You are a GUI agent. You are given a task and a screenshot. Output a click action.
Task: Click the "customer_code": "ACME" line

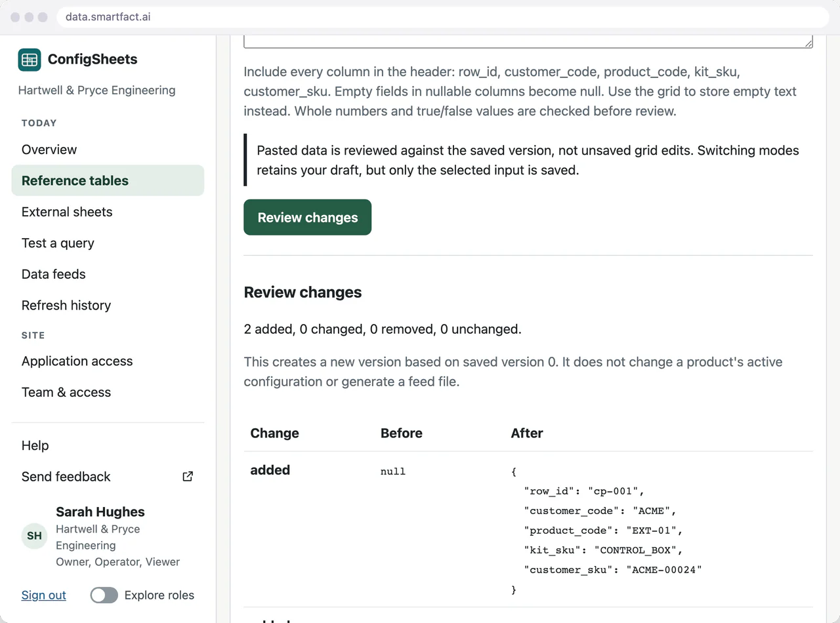(600, 511)
